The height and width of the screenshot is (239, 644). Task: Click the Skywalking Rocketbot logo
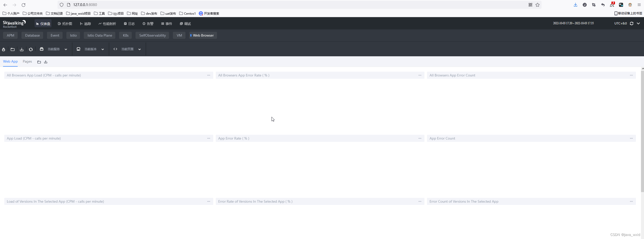pos(14,24)
